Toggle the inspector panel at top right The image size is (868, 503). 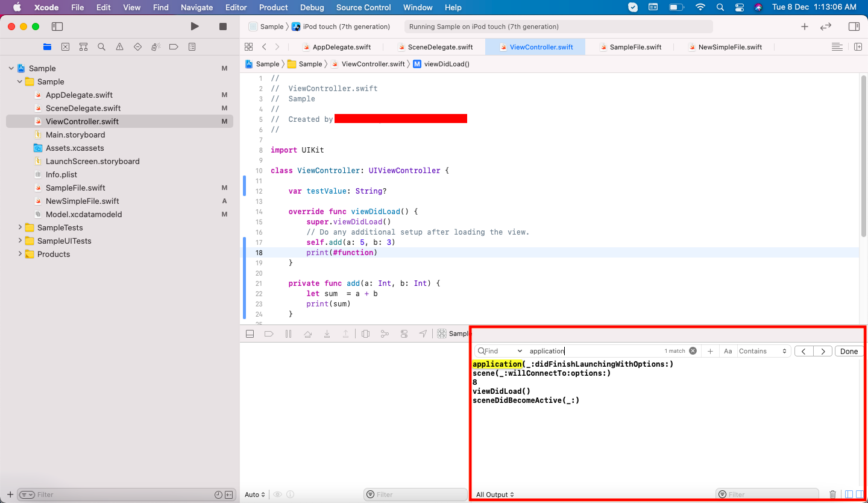[854, 27]
